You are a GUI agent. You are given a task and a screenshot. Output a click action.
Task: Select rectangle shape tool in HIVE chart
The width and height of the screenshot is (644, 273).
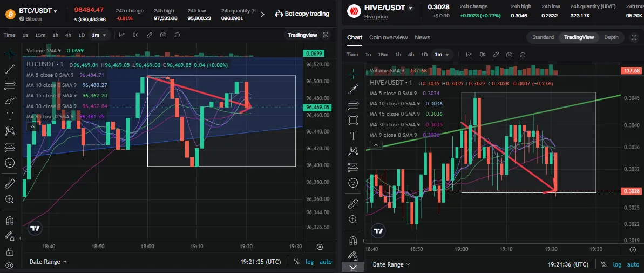[353, 120]
